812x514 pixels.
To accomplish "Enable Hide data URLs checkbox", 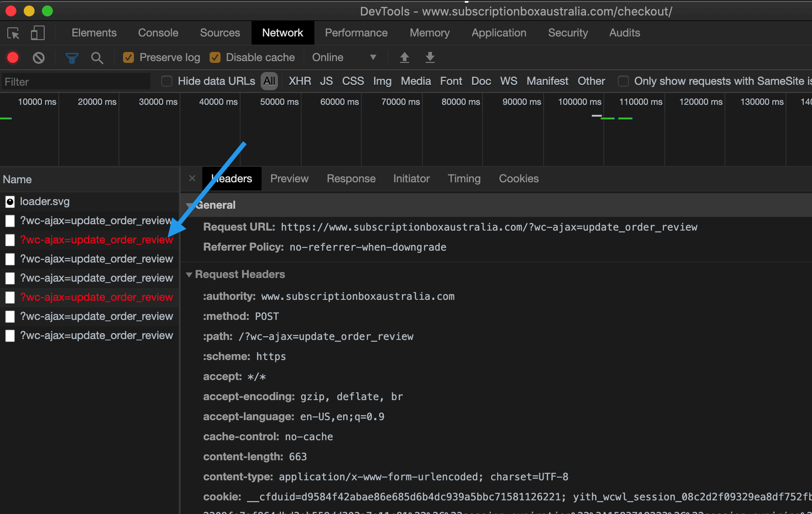I will click(167, 81).
